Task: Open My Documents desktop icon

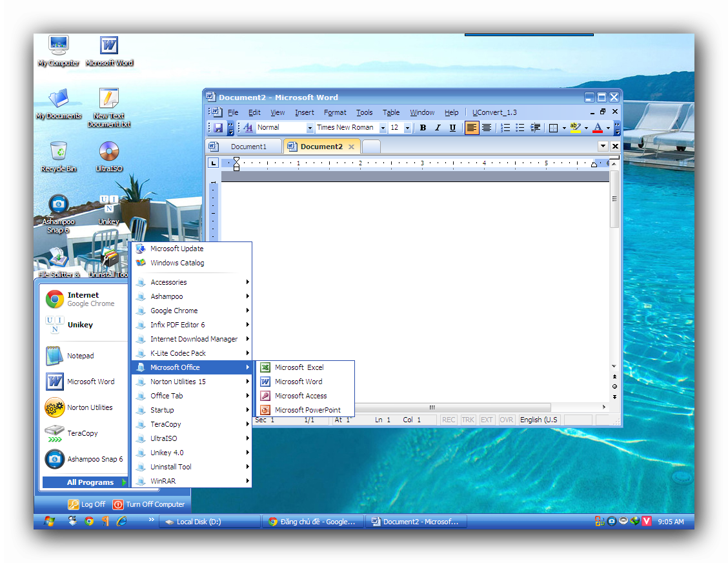Action: tap(59, 103)
